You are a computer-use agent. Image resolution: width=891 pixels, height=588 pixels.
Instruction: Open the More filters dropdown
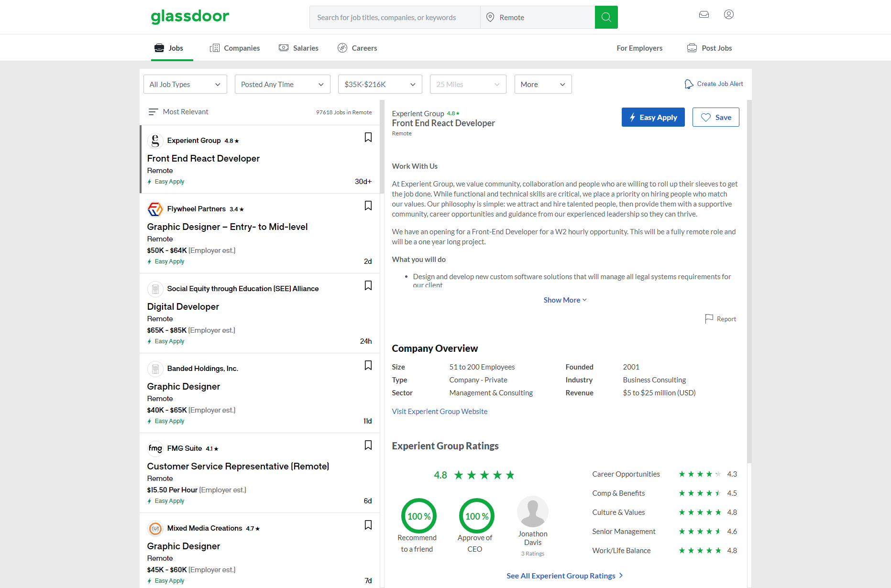coord(543,84)
